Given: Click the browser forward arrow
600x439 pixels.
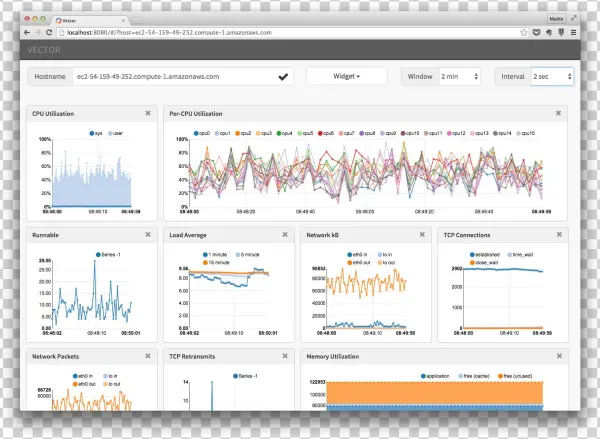Looking at the screenshot, I should [x=38, y=33].
